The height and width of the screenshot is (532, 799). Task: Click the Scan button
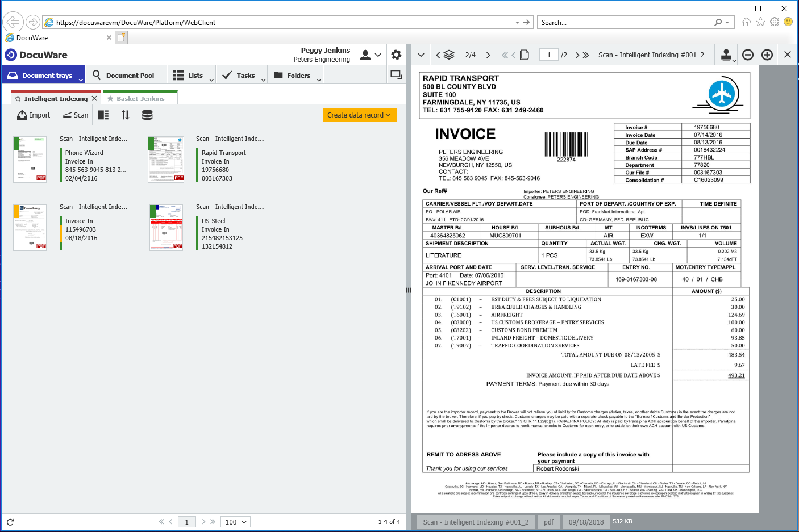(76, 115)
